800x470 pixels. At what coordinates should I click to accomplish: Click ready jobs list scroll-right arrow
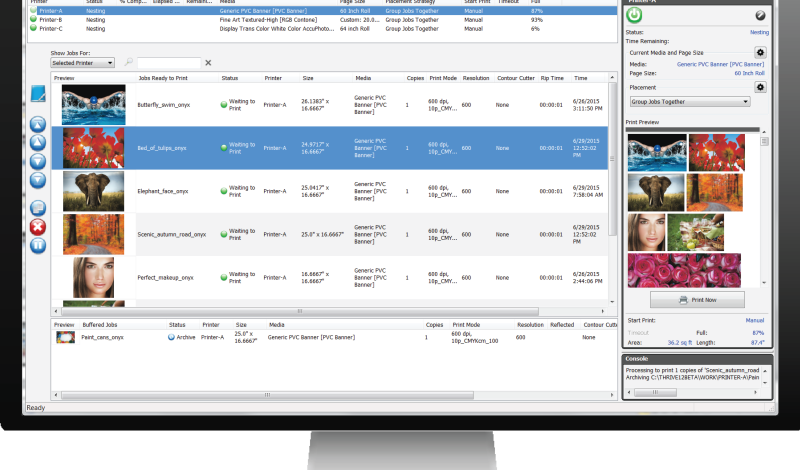pyautogui.click(x=603, y=311)
